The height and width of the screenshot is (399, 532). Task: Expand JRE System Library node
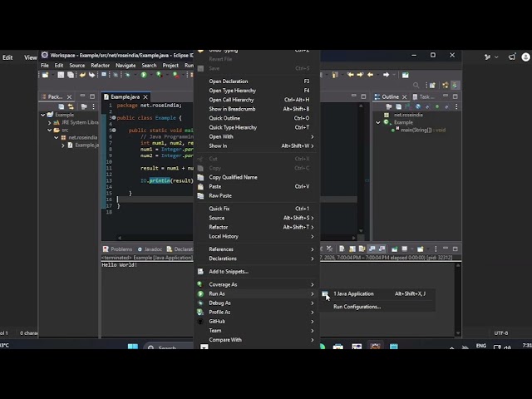click(50, 122)
